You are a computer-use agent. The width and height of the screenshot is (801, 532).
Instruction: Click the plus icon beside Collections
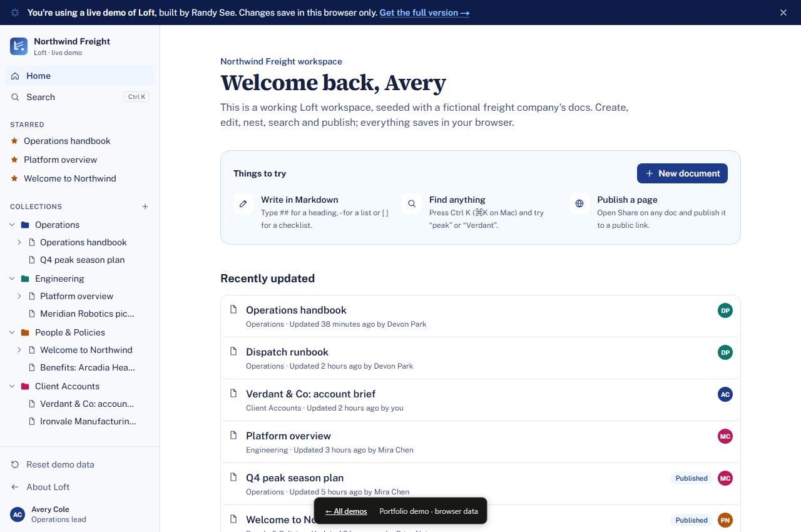point(145,207)
